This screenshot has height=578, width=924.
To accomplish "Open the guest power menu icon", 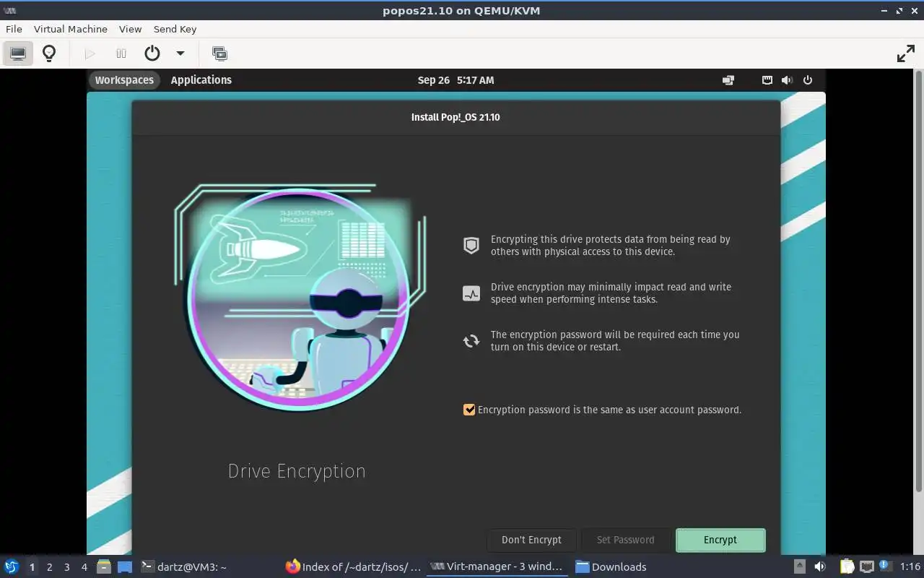I will (x=808, y=80).
